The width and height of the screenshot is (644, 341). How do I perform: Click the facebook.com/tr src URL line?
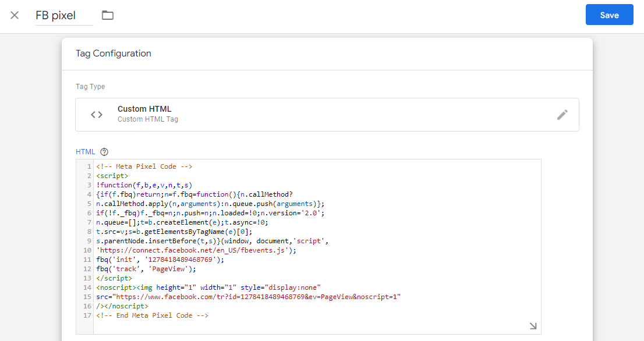pyautogui.click(x=249, y=297)
